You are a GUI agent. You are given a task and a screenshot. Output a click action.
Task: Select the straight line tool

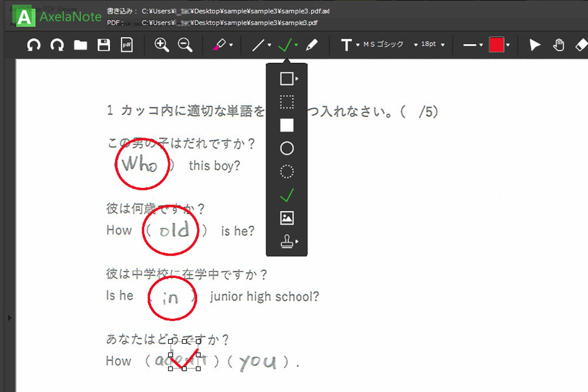click(x=258, y=45)
